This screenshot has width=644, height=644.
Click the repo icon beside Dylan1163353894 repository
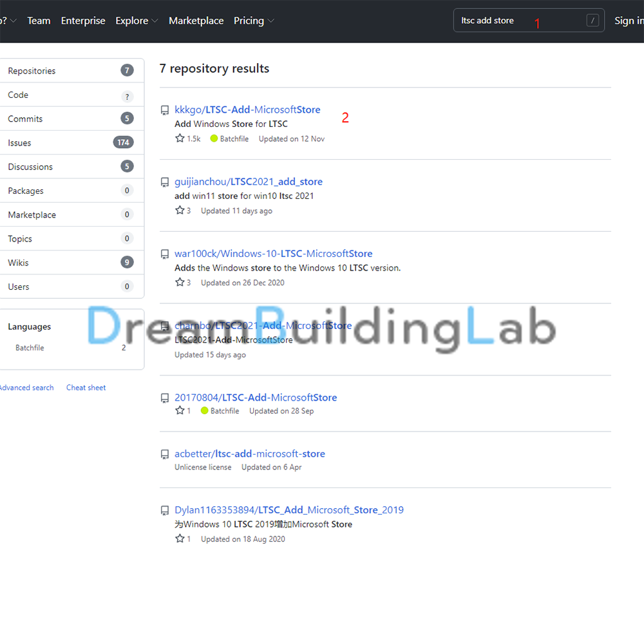point(165,511)
